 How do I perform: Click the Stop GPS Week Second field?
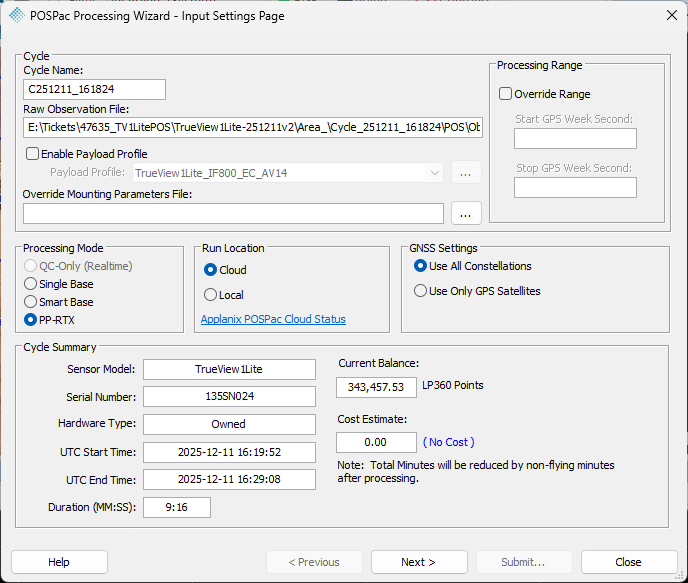(x=575, y=188)
